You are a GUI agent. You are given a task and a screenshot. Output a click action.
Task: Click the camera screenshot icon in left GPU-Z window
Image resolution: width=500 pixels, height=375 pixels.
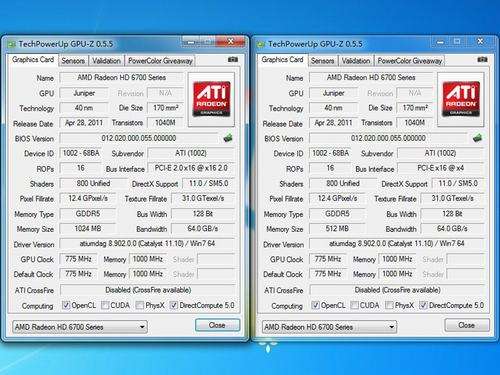click(x=233, y=60)
